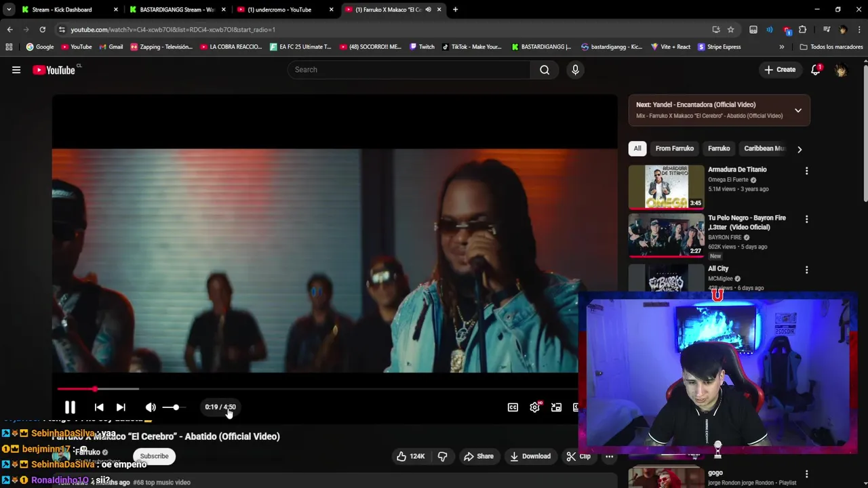Go to the previous video in playlist
This screenshot has height=488, width=868.
click(99, 407)
